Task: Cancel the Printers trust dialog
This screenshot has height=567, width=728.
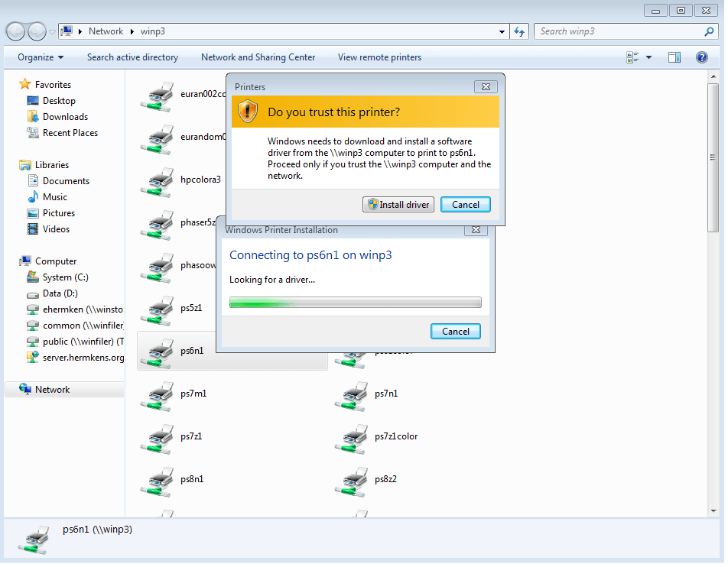Action: tap(465, 205)
